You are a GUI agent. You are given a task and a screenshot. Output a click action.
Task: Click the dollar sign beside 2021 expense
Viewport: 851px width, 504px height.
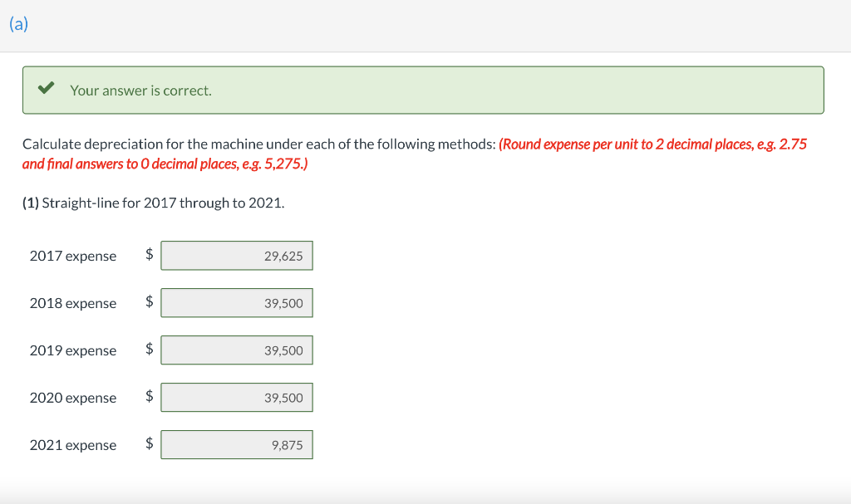pyautogui.click(x=150, y=444)
